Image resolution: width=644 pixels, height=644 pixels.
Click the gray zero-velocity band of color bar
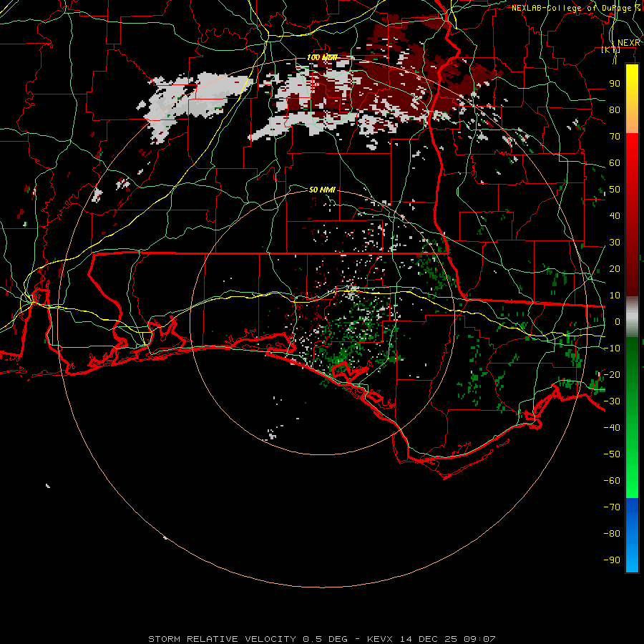point(632,317)
